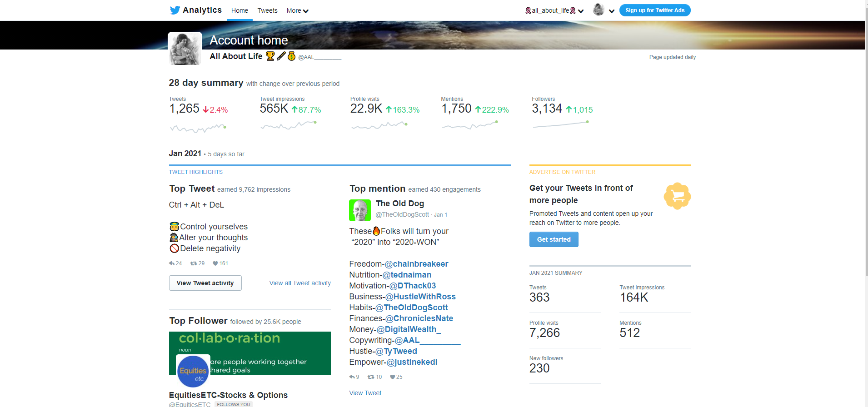868x407 pixels.
Task: Click the profile avatar in the top bar
Action: pos(599,10)
